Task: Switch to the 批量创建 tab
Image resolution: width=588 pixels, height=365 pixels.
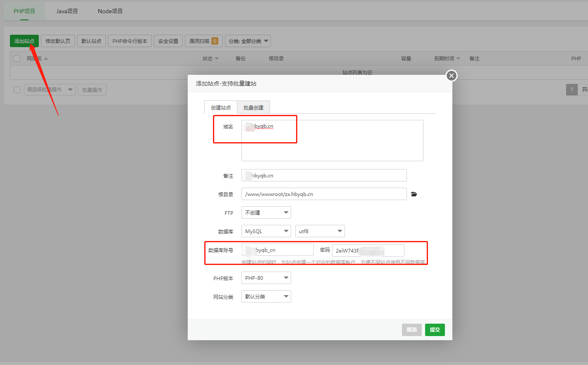Action: click(253, 107)
